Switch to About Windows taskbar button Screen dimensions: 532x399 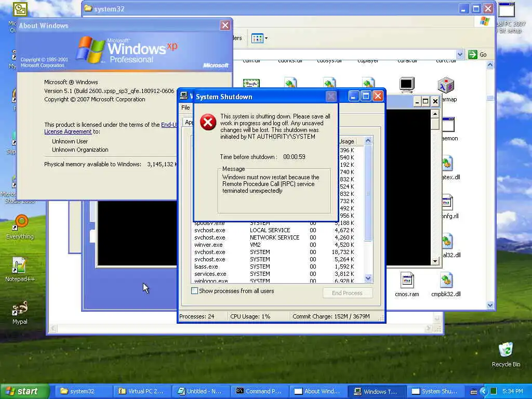pyautogui.click(x=318, y=391)
